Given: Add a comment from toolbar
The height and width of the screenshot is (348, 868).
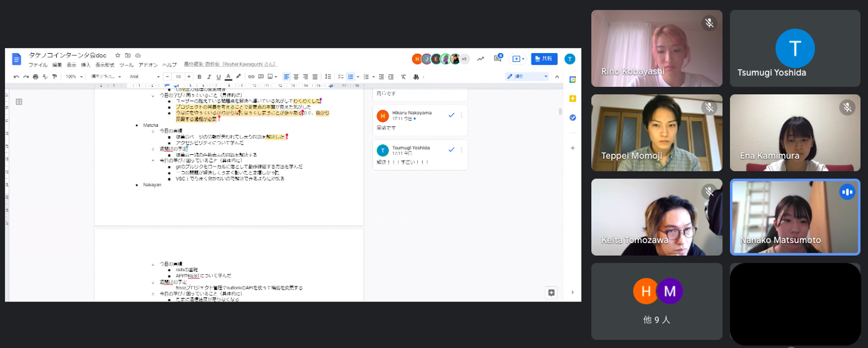Looking at the screenshot, I should click(261, 77).
